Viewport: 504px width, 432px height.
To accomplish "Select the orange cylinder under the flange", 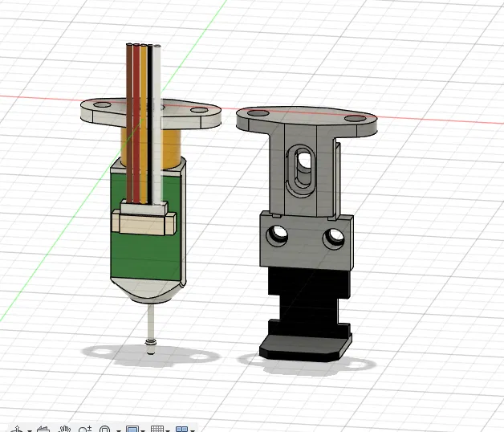I will [x=170, y=148].
